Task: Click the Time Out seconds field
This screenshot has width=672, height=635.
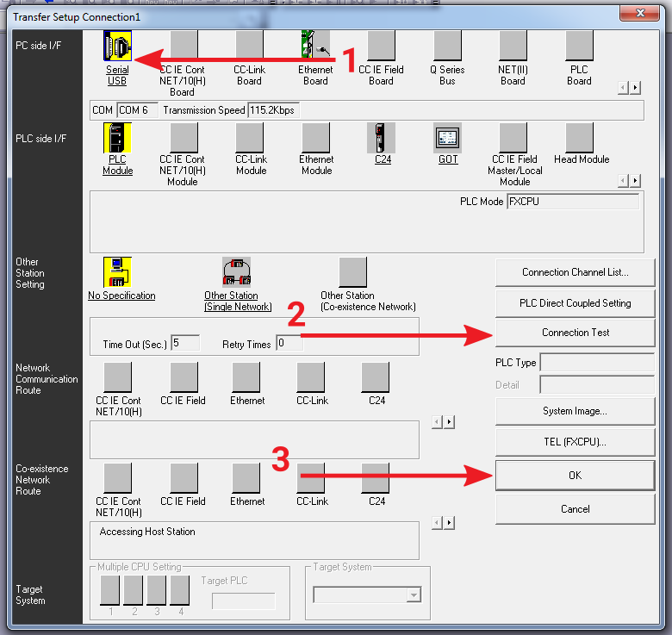Action: 185,343
